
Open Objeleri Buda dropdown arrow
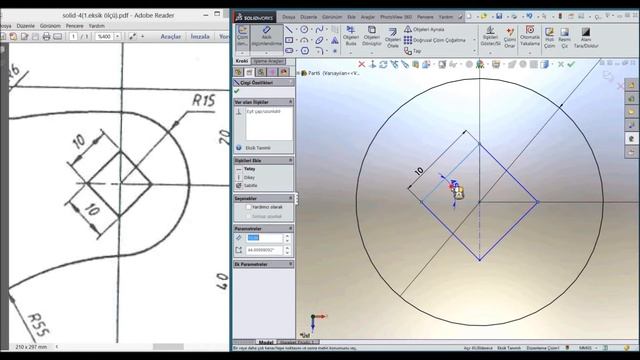[351, 53]
